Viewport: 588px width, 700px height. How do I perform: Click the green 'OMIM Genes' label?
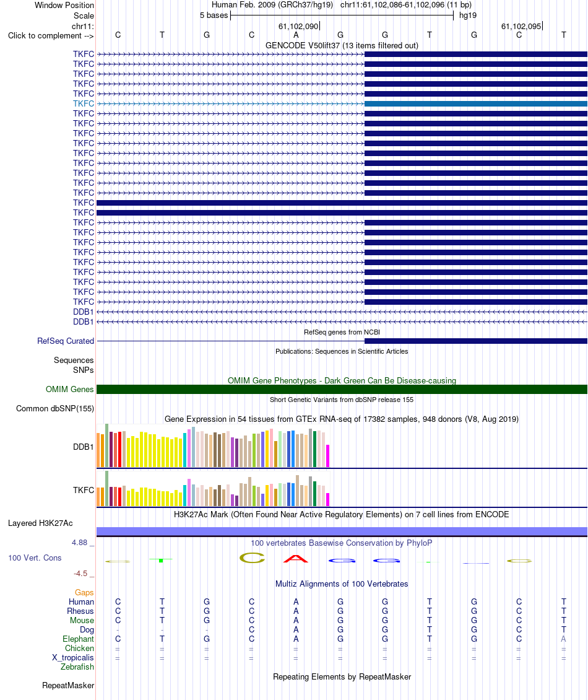click(x=69, y=389)
